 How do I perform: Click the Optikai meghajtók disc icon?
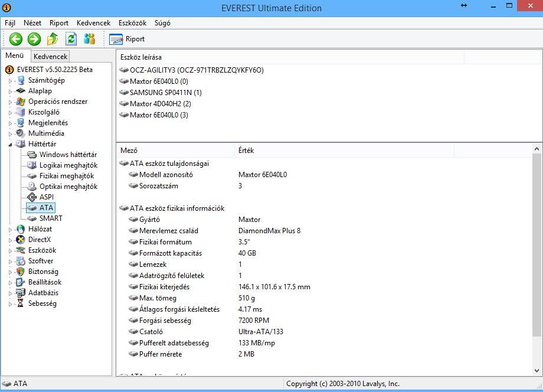click(x=32, y=187)
